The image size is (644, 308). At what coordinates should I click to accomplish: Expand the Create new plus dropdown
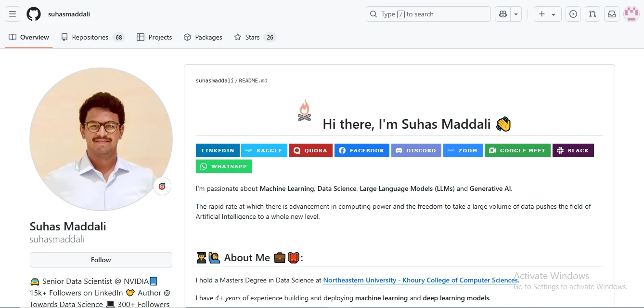[547, 14]
